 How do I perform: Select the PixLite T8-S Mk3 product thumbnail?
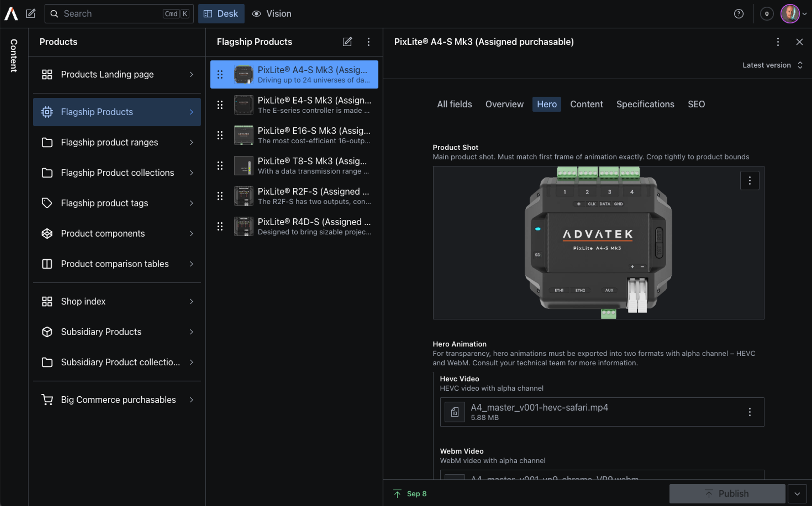click(x=243, y=166)
